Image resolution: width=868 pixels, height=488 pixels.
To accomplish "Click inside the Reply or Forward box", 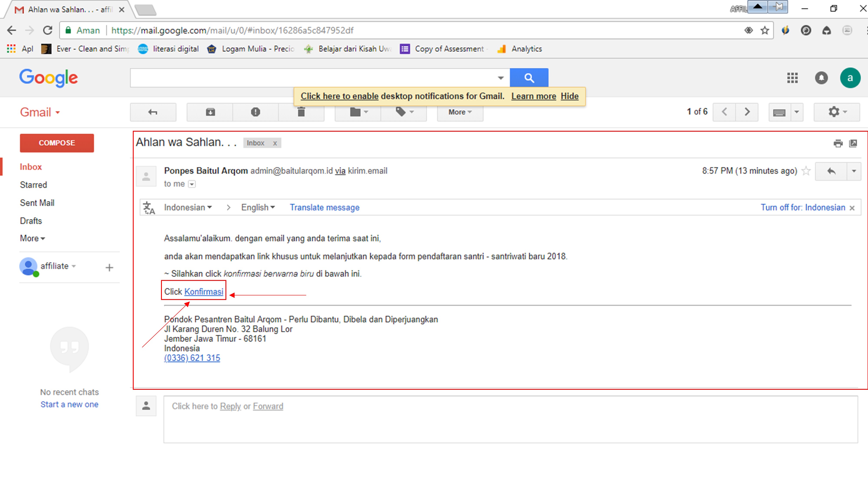I will pyautogui.click(x=510, y=419).
